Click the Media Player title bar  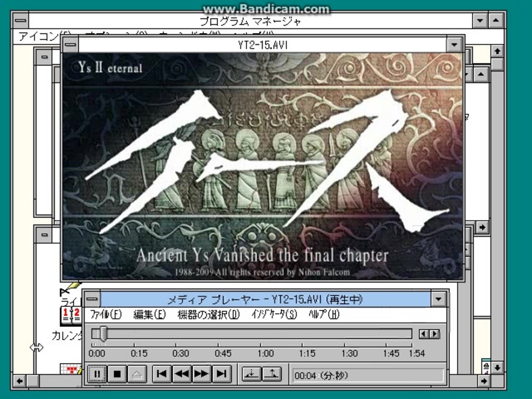click(265, 299)
